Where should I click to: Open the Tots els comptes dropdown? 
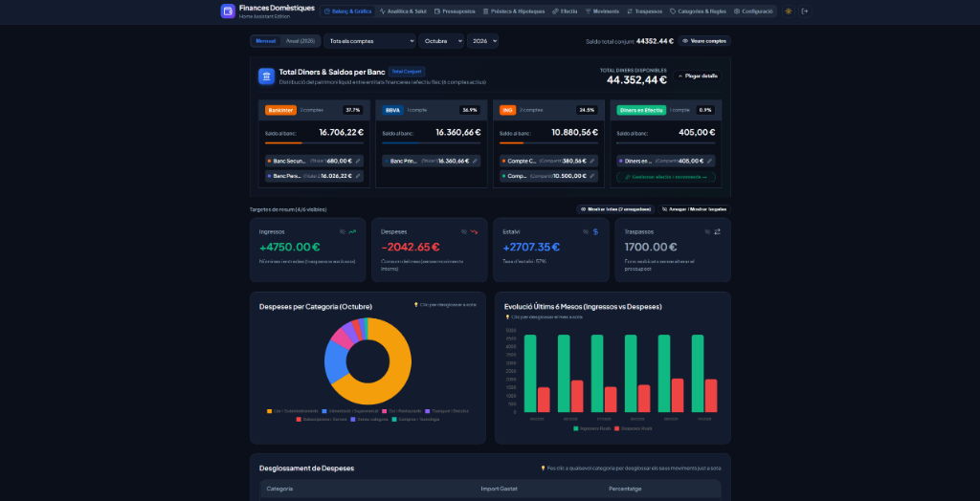coord(370,40)
